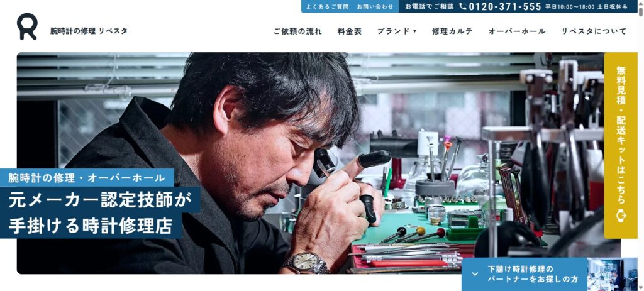Open オーバーホール menu item
Image resolution: width=644 pixels, height=291 pixels.
(517, 31)
